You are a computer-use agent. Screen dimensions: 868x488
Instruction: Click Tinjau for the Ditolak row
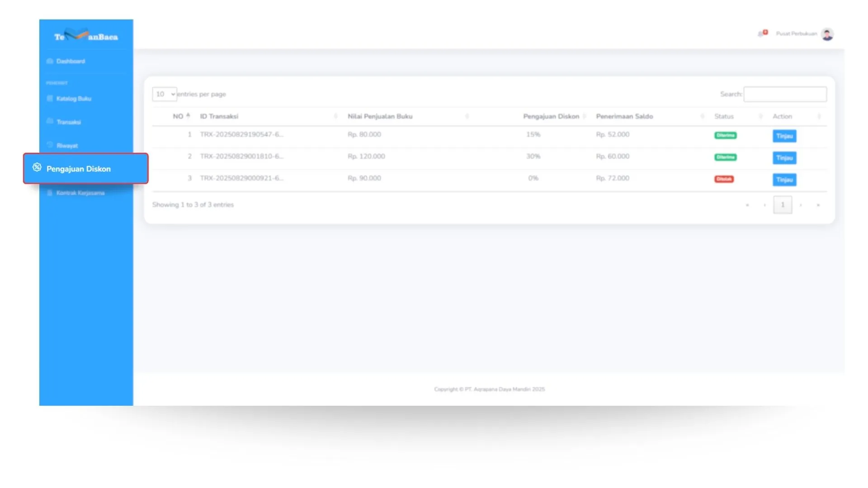point(784,180)
